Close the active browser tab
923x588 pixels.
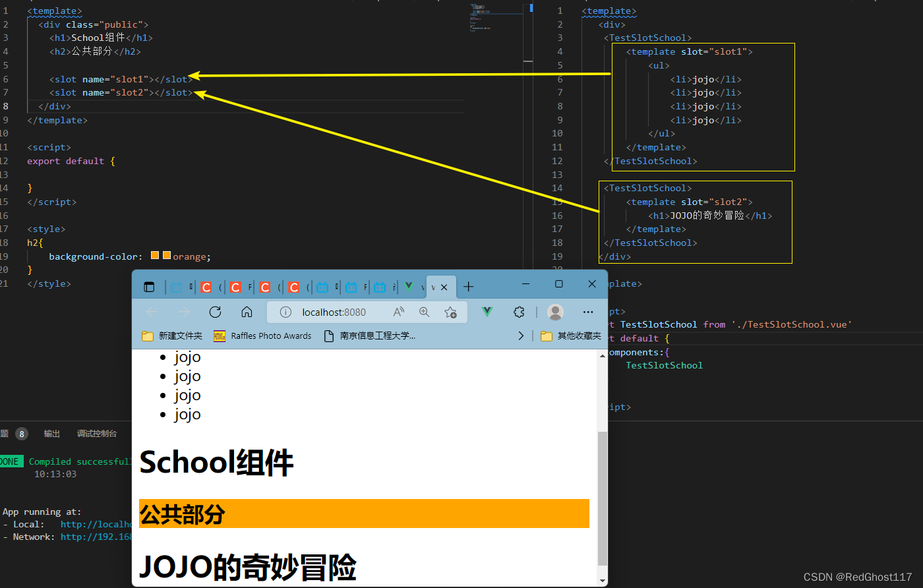tap(444, 287)
